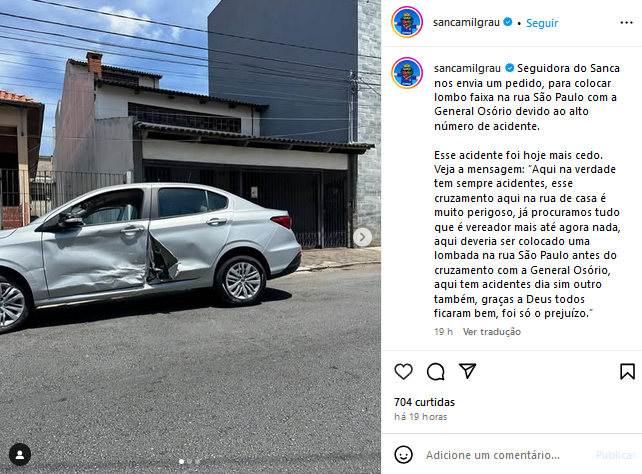Jump to second carousel dot indicator
Viewport: 642px width, 474px height.
pos(190,461)
